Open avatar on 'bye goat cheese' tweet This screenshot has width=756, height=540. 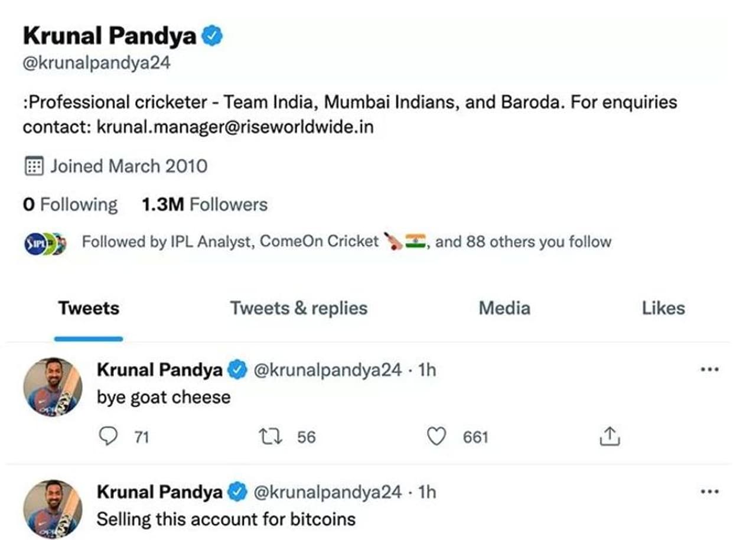pyautogui.click(x=53, y=387)
